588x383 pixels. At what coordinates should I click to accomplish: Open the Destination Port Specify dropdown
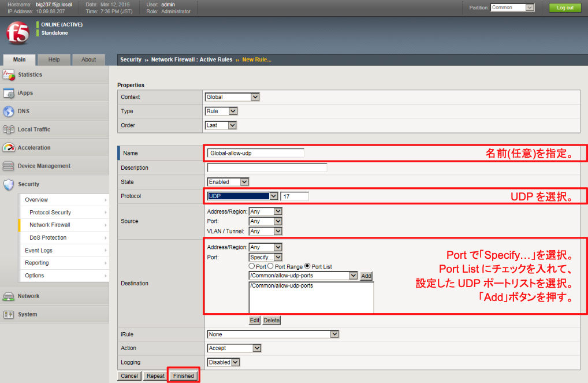266,257
